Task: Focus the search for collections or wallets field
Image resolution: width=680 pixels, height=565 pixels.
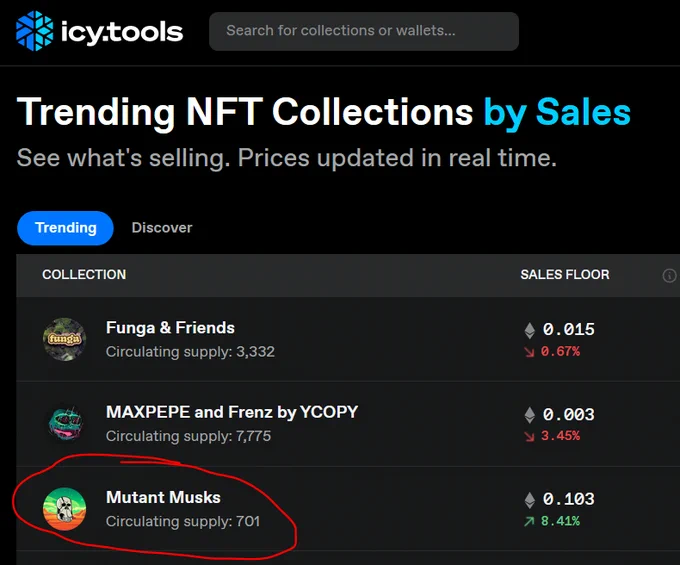Action: click(364, 31)
